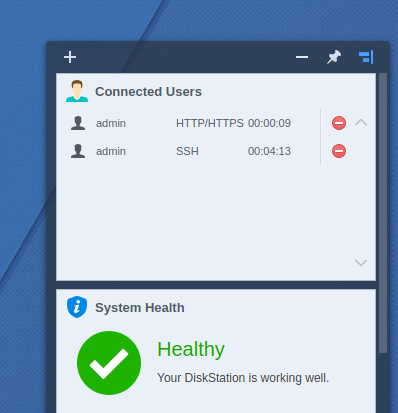The image size is (398, 413).
Task: Add a new widget with the plus icon
Action: tap(70, 57)
